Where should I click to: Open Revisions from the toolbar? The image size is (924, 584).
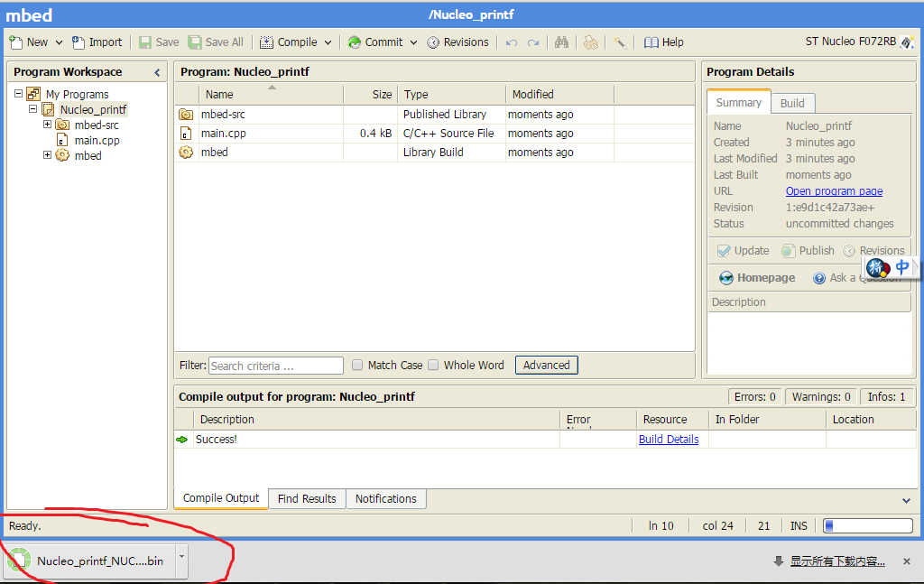point(457,42)
